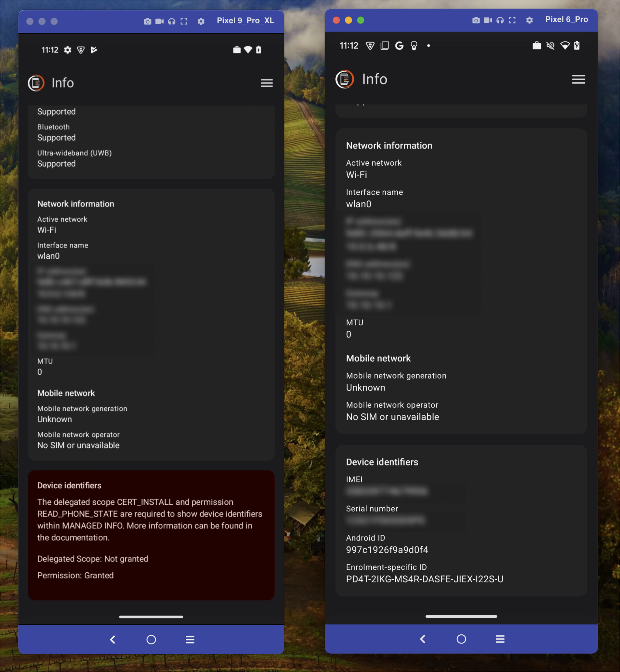This screenshot has width=620, height=672.
Task: Click the Enrolment-specific ID value right panel
Action: [425, 579]
